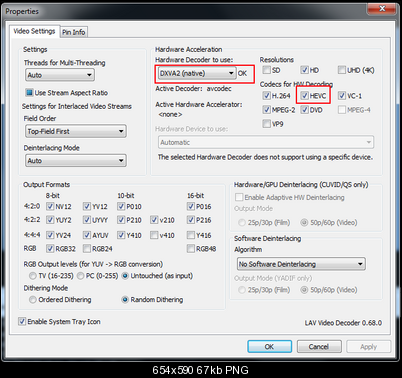Uncheck the P010 output format
This screenshot has height=378, width=402.
point(121,206)
